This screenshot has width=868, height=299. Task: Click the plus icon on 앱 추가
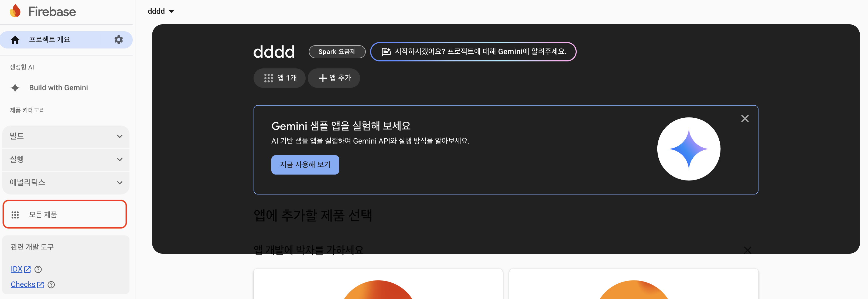pos(323,78)
